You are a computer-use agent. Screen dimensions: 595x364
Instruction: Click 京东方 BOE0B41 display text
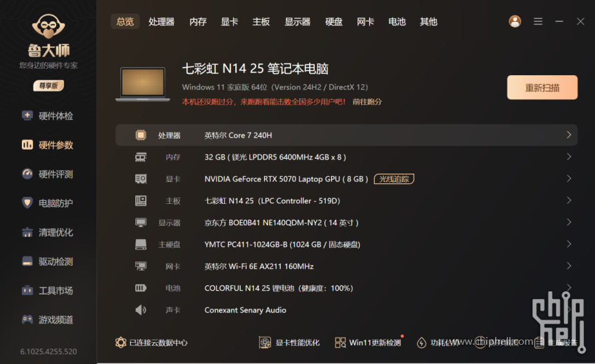coord(281,223)
